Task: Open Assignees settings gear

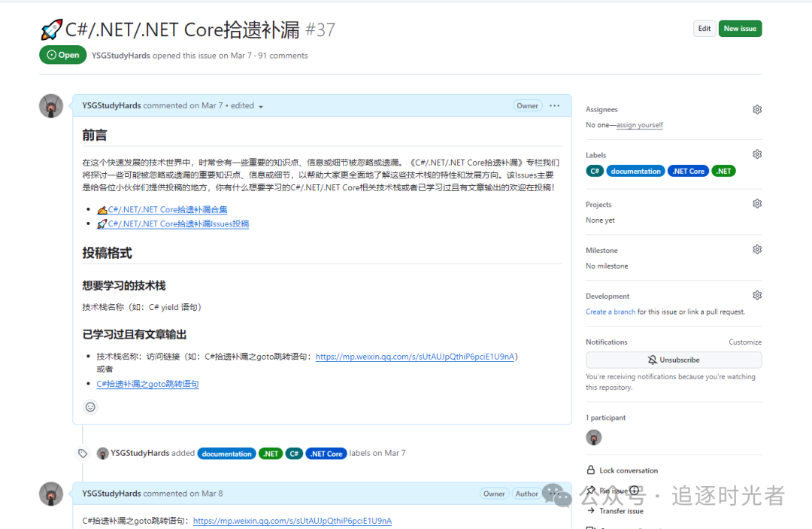Action: click(x=756, y=109)
